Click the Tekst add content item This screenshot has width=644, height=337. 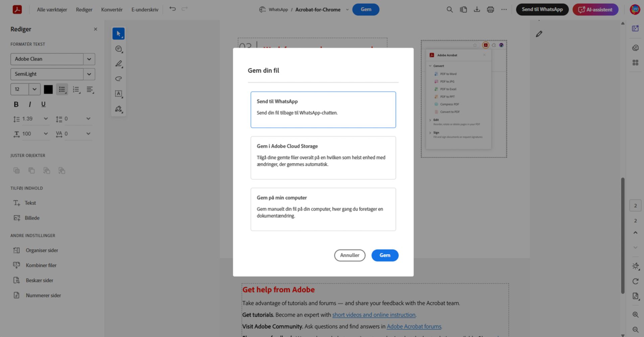(25, 203)
